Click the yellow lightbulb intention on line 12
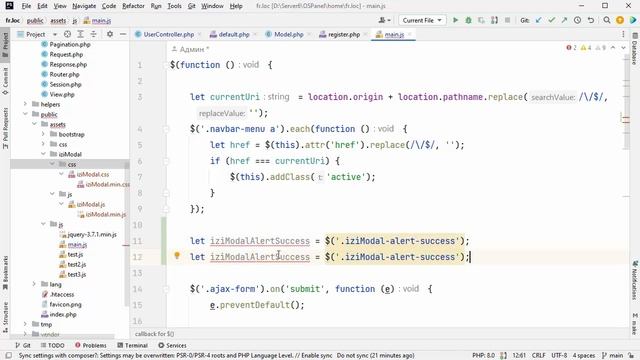640x360 pixels. pos(177,256)
